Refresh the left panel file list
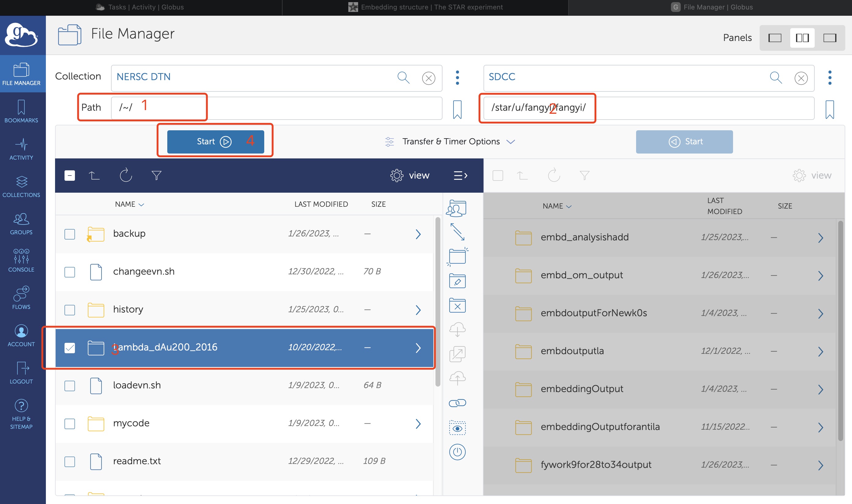852x504 pixels. [126, 175]
